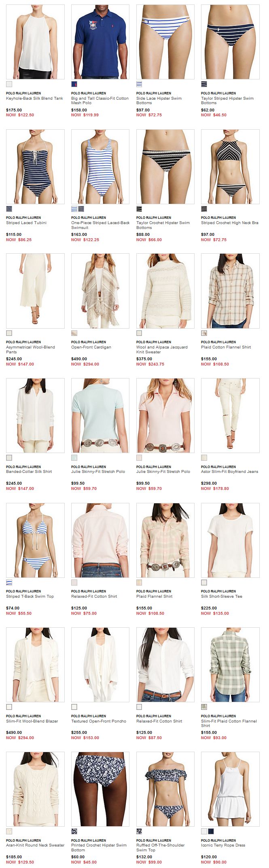Viewport: 269px width, 868px height.
Task: Open Aran-Knit Round Neck Sweater link
Action: point(35,845)
